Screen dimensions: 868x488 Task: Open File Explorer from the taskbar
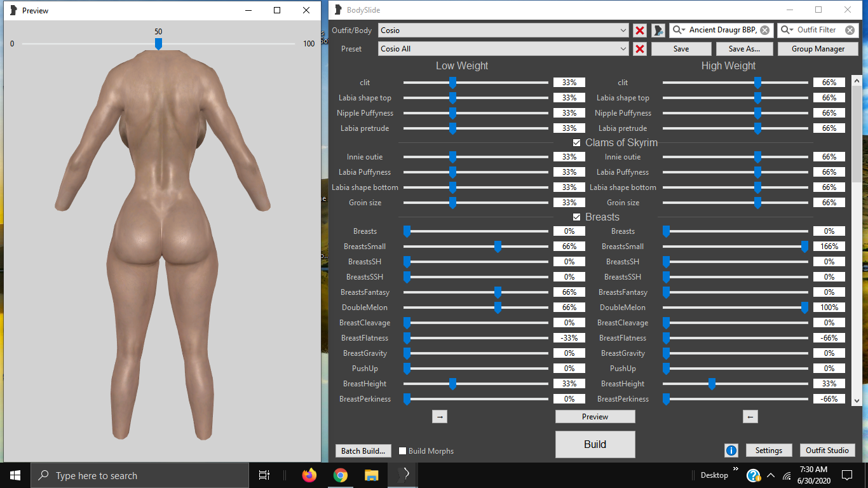pyautogui.click(x=372, y=475)
